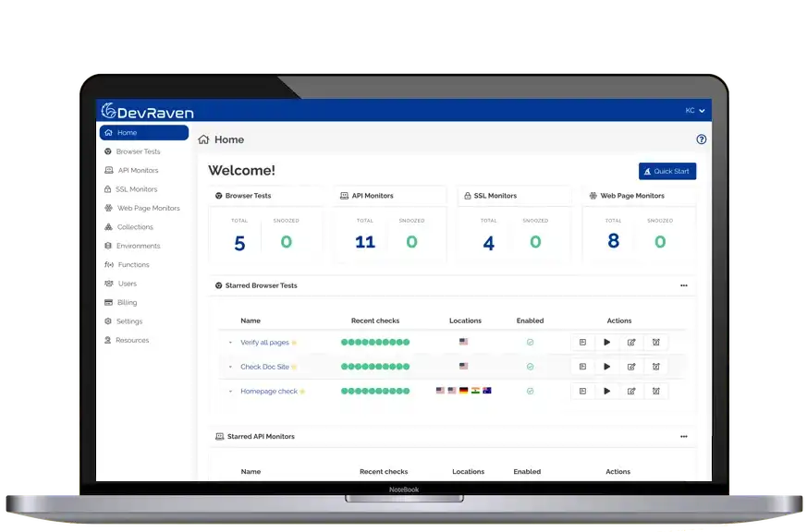Run the Verify all pages browser test
Viewport: 807px width, 532px height.
coord(606,342)
